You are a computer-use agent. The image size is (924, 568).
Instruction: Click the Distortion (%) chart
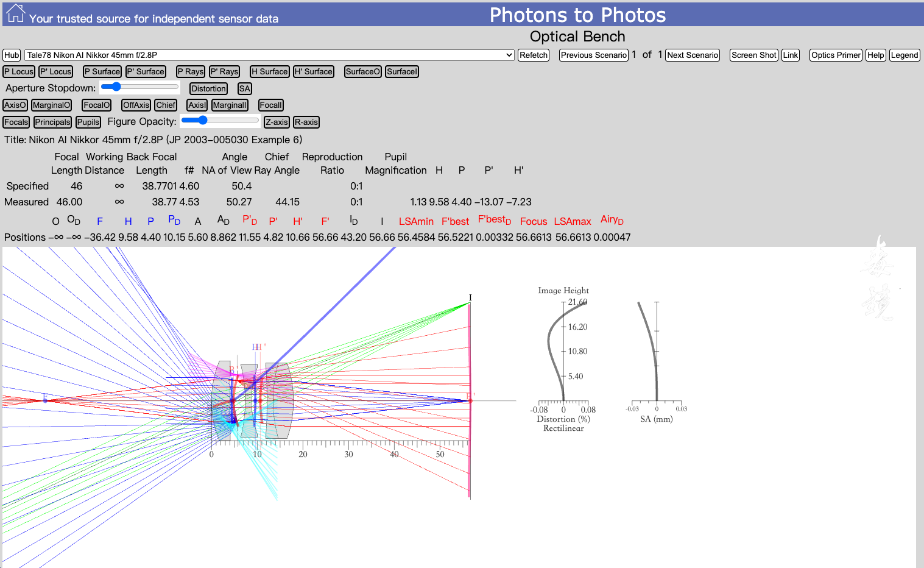[563, 360]
